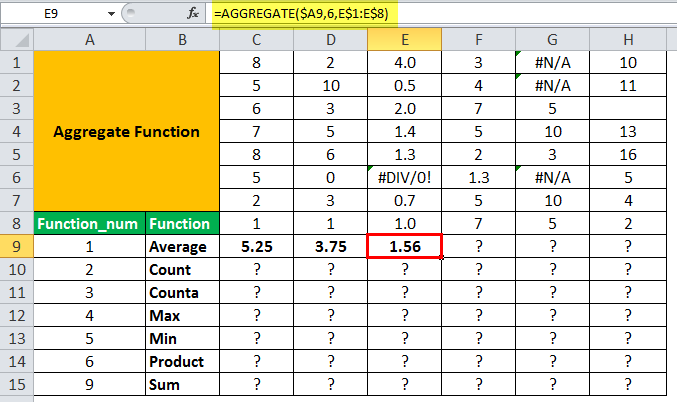This screenshot has height=402, width=677.
Task: Select the 'Max' label cell
Action: pyautogui.click(x=182, y=316)
